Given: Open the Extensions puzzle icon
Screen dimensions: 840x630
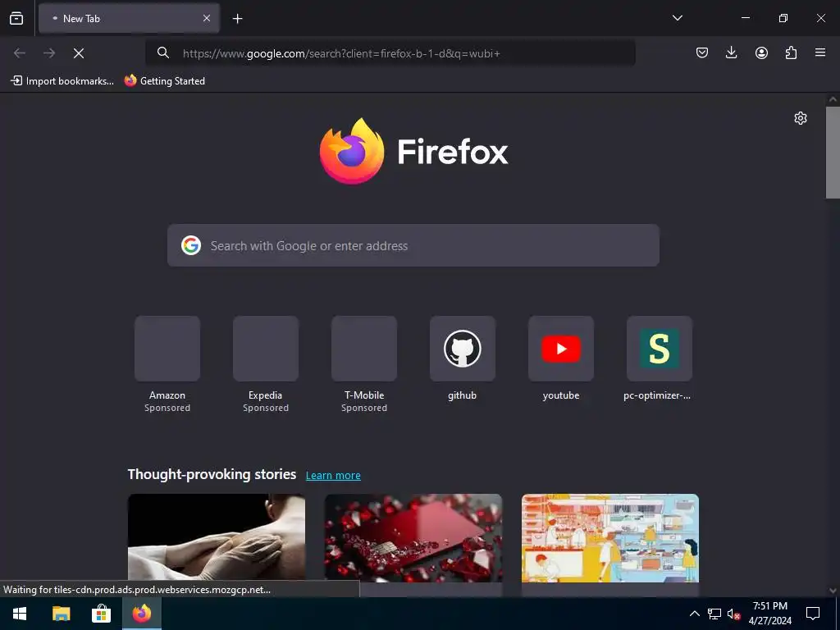Looking at the screenshot, I should [791, 52].
